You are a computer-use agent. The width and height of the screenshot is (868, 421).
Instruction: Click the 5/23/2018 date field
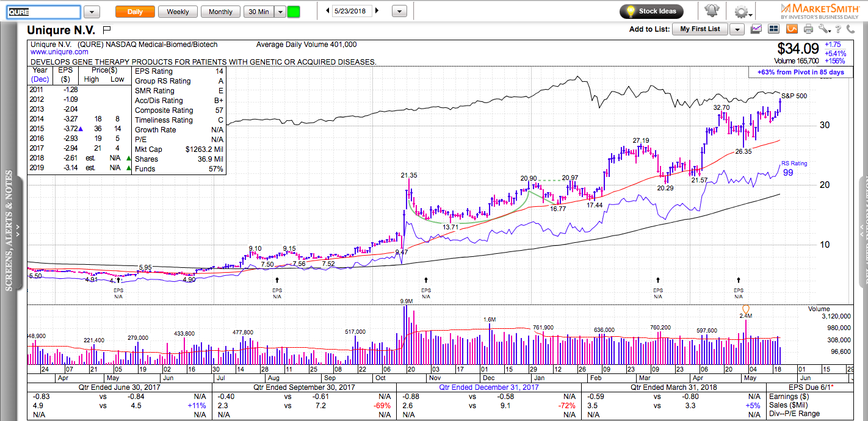[x=352, y=12]
